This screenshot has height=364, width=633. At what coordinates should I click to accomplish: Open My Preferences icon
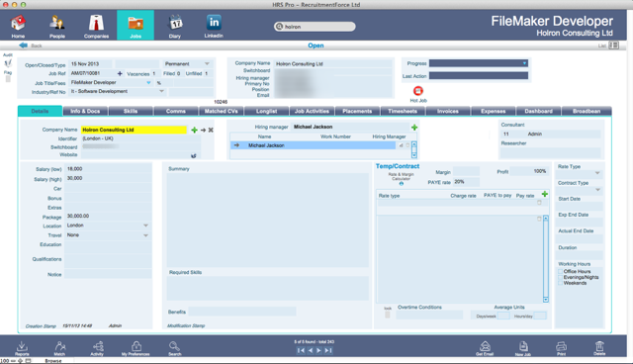136,346
